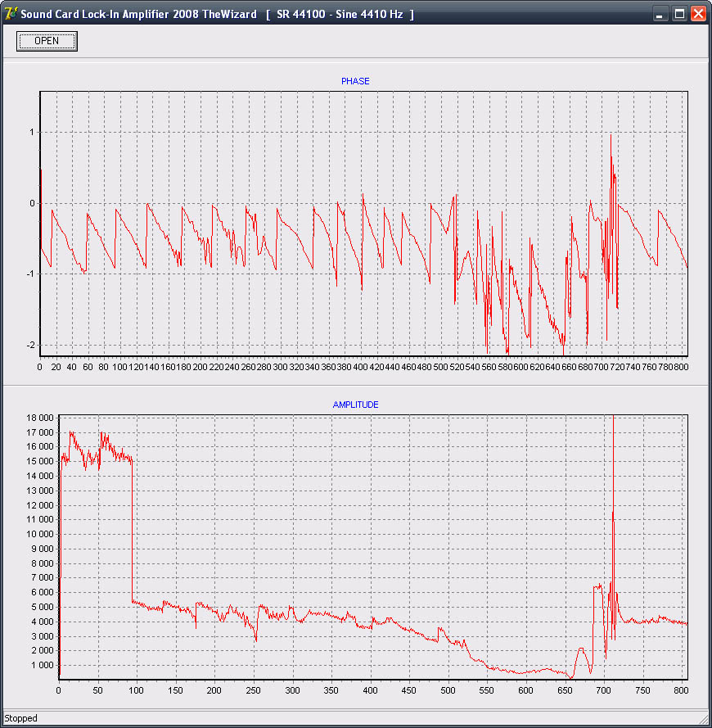Viewport: 712px width, 728px height.
Task: Click the -1 label on Phase y-axis
Action: (x=29, y=274)
